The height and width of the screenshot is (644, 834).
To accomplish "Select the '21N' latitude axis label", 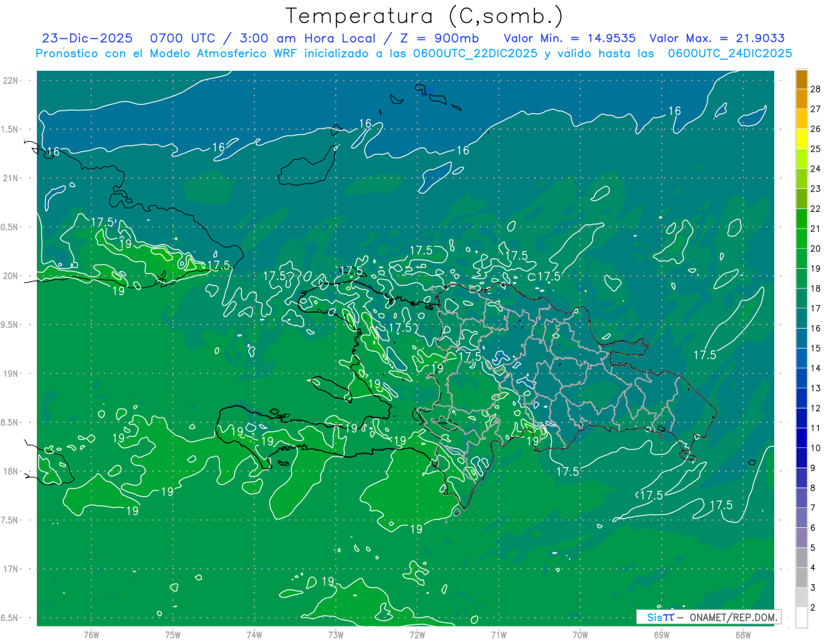I will (10, 178).
